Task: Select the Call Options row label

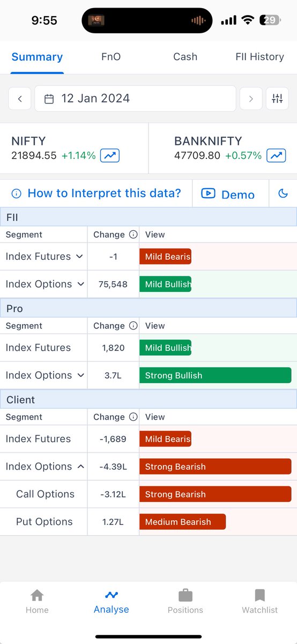Action: (x=45, y=494)
